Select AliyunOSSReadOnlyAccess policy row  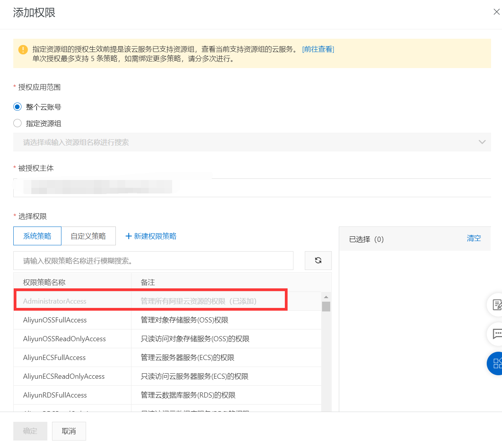pyautogui.click(x=167, y=338)
